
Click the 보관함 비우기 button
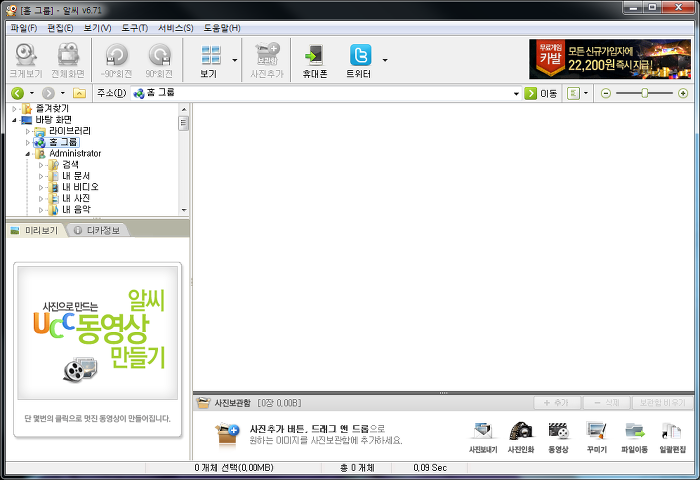tap(662, 403)
